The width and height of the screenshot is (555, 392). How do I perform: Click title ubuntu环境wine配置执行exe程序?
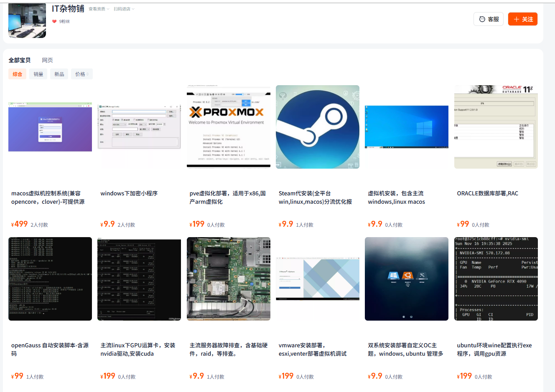[x=494, y=349]
